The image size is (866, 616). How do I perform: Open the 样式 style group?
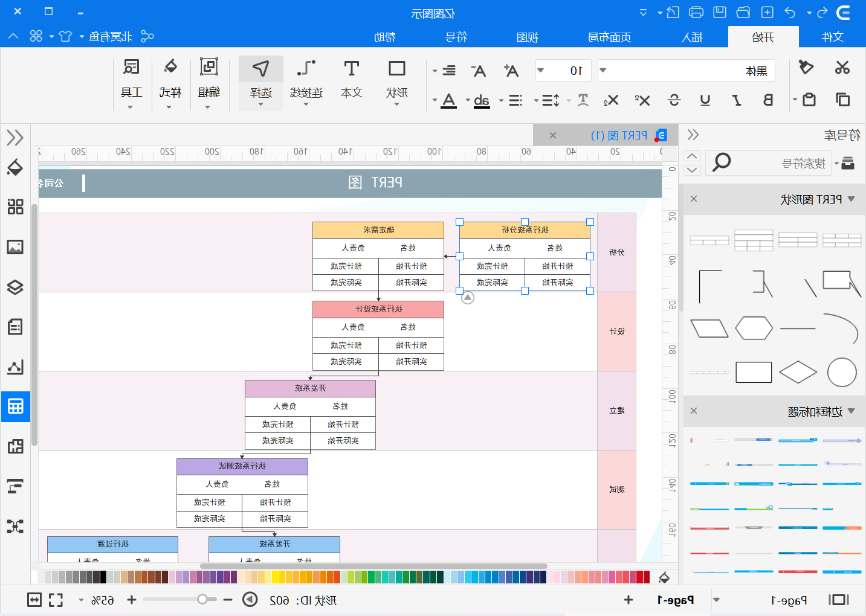point(170,83)
